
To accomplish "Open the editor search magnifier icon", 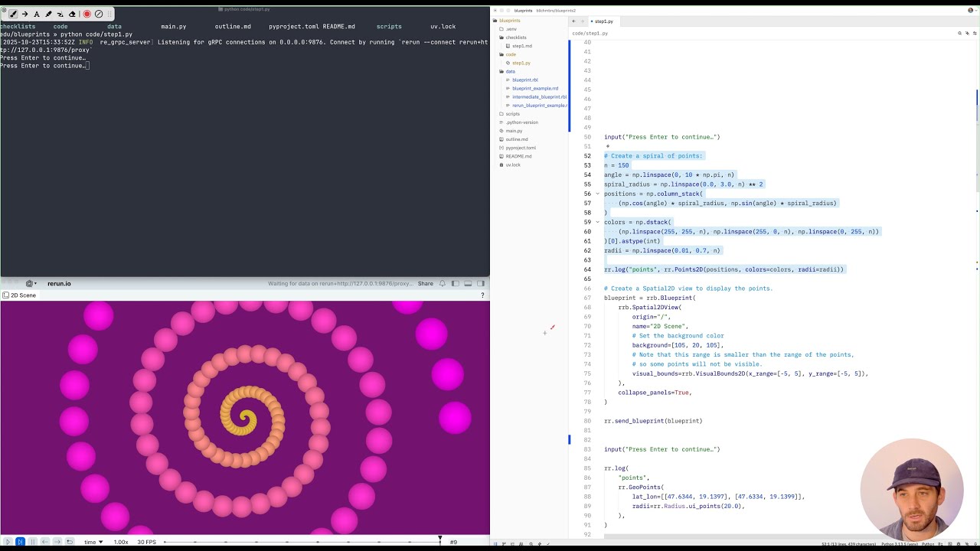I will coord(959,34).
